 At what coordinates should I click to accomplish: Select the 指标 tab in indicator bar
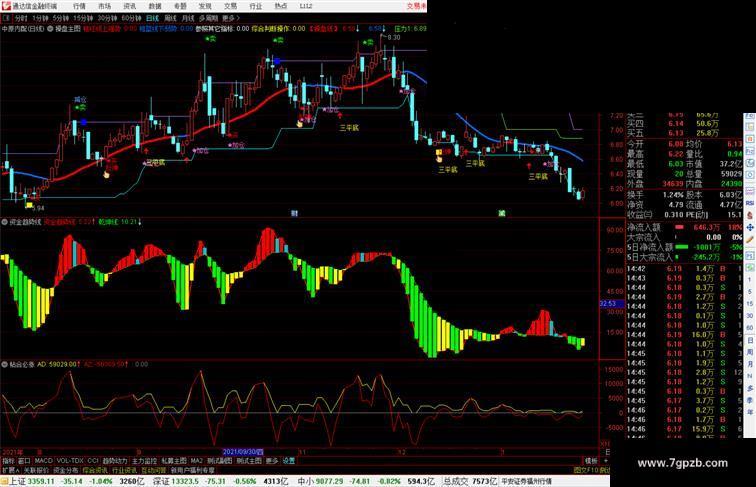[8, 461]
